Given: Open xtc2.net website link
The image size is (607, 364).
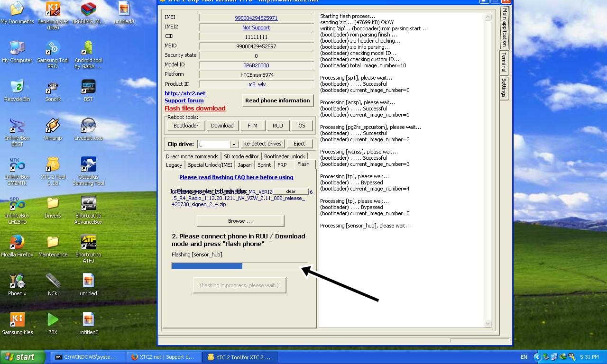Looking at the screenshot, I should point(185,93).
